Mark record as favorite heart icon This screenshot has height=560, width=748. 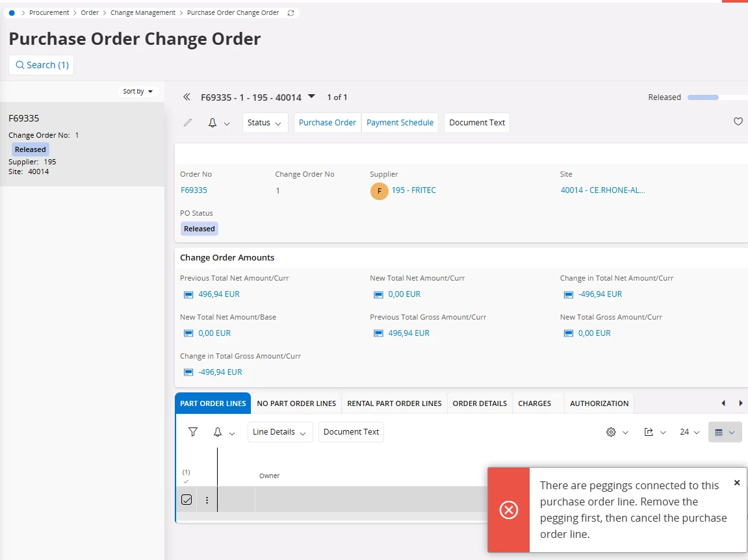[x=738, y=121]
